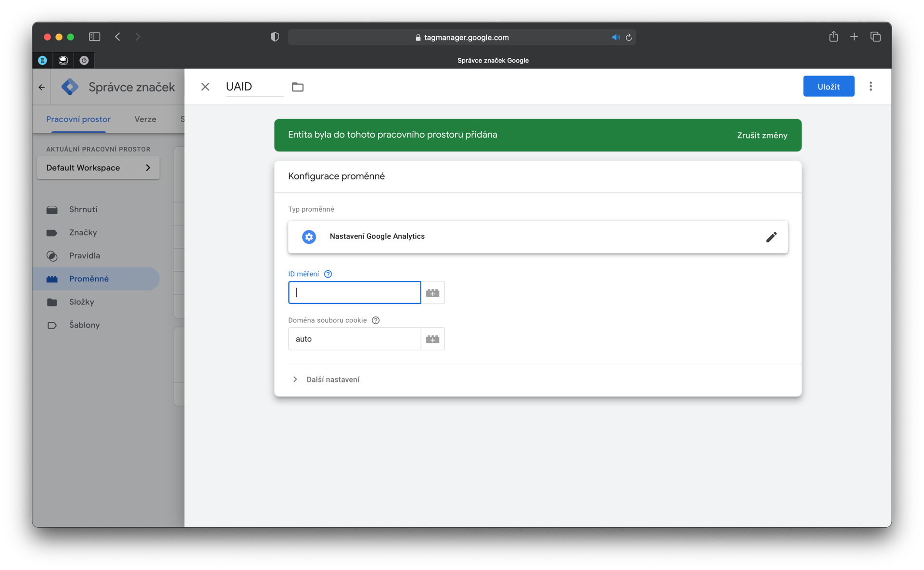Click the pencil edit icon for variable type
This screenshot has height=570, width=924.
coord(771,237)
